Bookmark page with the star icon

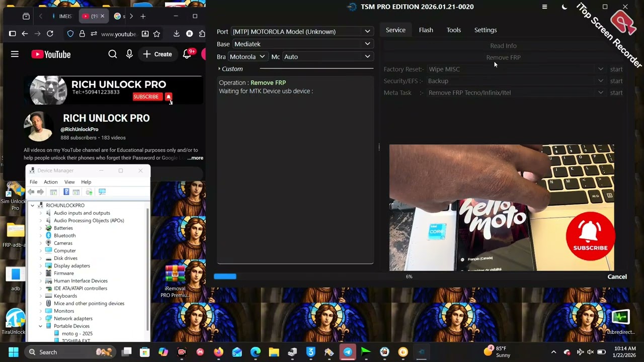point(156,34)
